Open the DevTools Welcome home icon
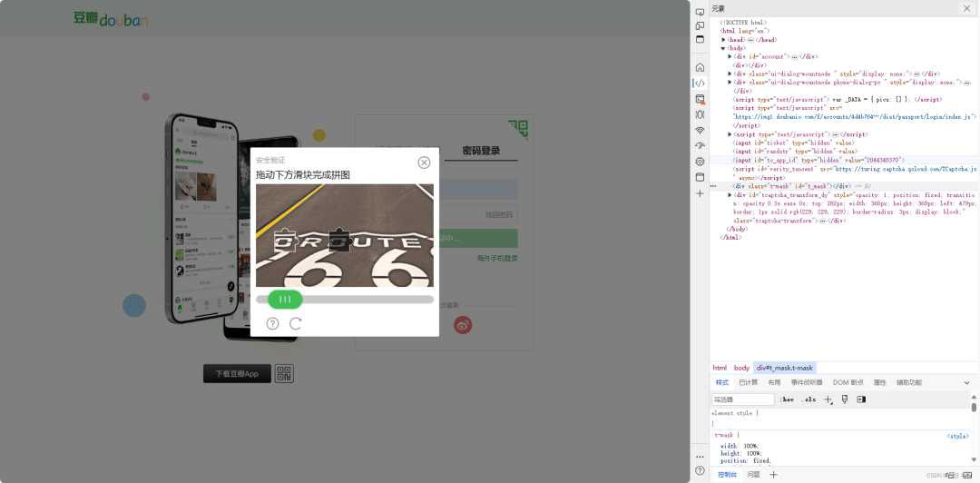The height and width of the screenshot is (483, 980). pos(700,67)
